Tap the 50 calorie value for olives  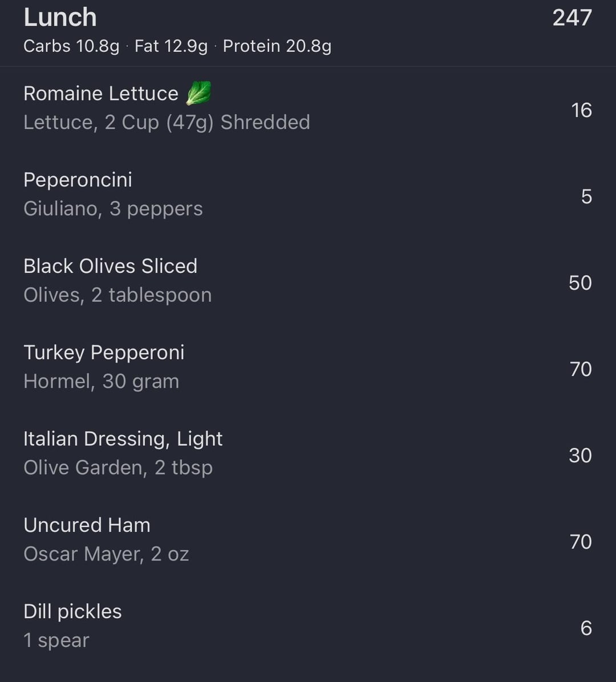[580, 283]
